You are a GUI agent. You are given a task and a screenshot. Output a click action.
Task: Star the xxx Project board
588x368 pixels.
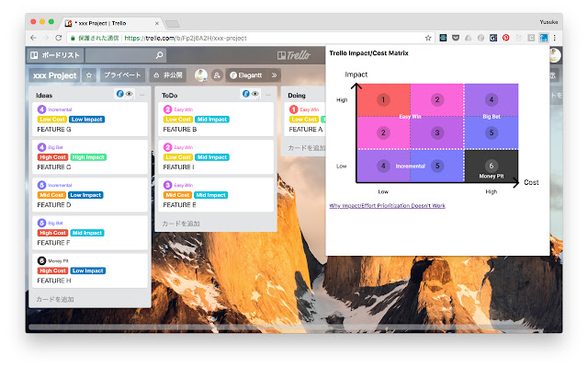coord(89,75)
